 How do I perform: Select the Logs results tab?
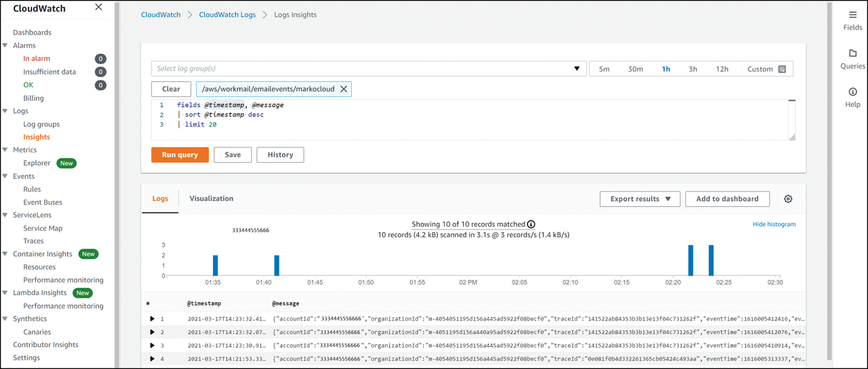(160, 198)
